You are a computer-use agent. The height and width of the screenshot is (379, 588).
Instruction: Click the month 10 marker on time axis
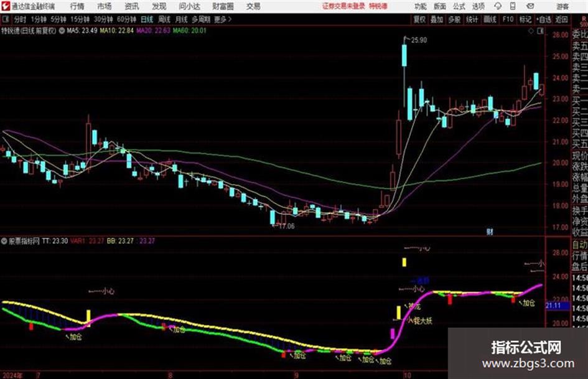pos(408,375)
